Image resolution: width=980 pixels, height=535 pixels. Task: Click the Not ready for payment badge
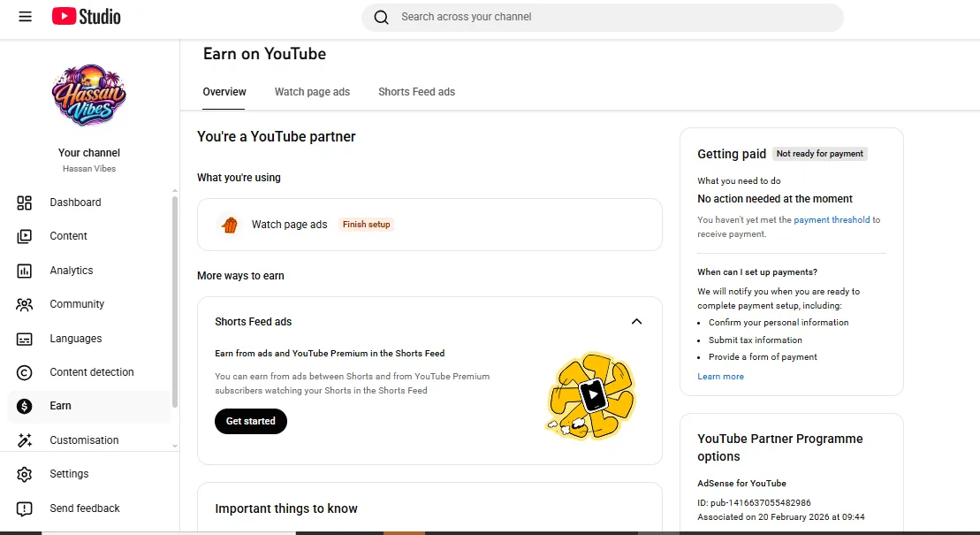coord(819,153)
